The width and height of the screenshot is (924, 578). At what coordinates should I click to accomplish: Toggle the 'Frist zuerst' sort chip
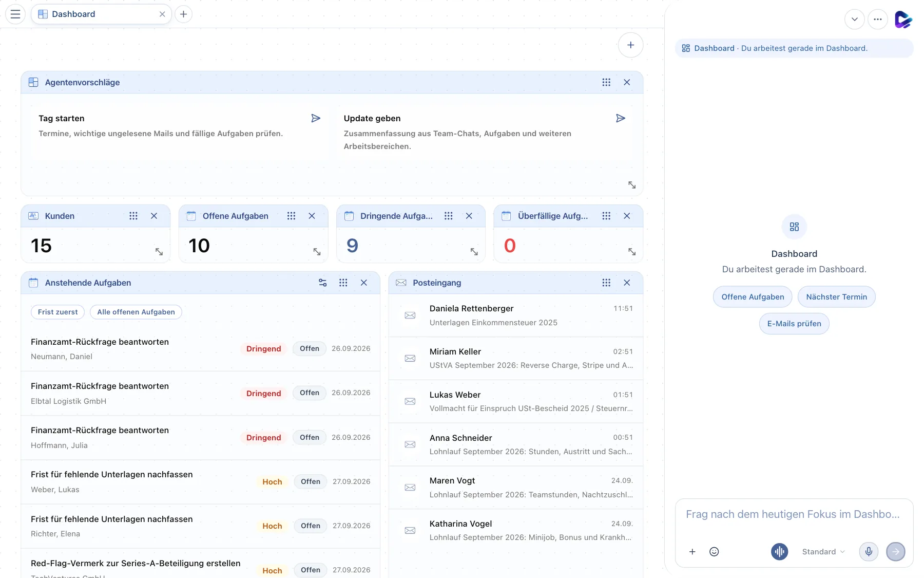[57, 312]
